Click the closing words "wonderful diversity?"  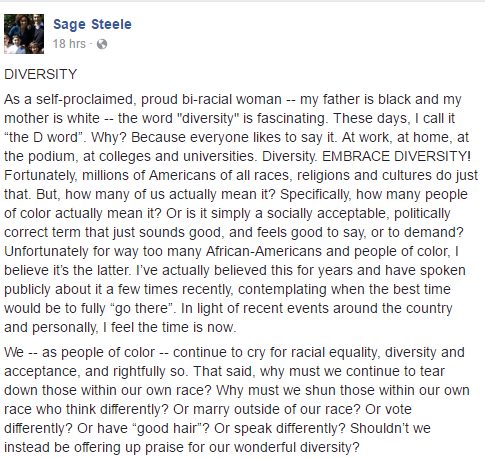coord(297,447)
